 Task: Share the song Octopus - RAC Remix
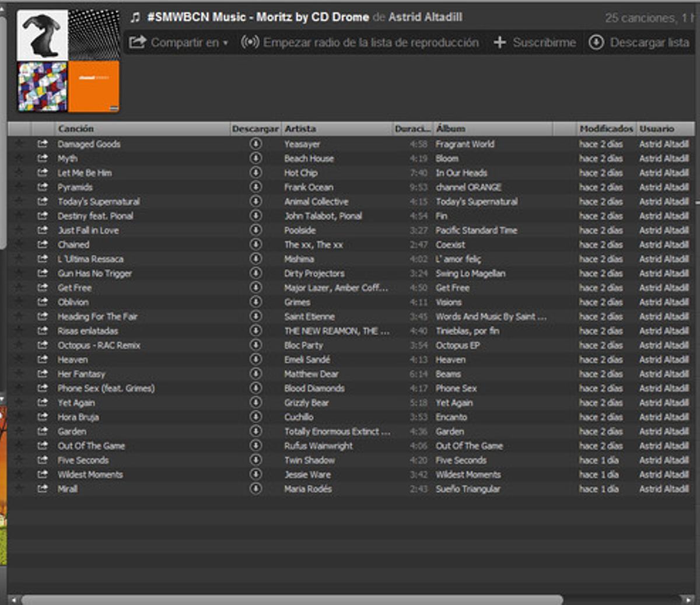(x=43, y=345)
